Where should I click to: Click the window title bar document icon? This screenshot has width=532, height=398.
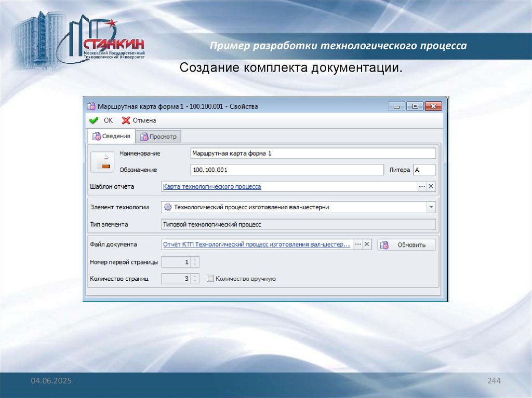91,106
